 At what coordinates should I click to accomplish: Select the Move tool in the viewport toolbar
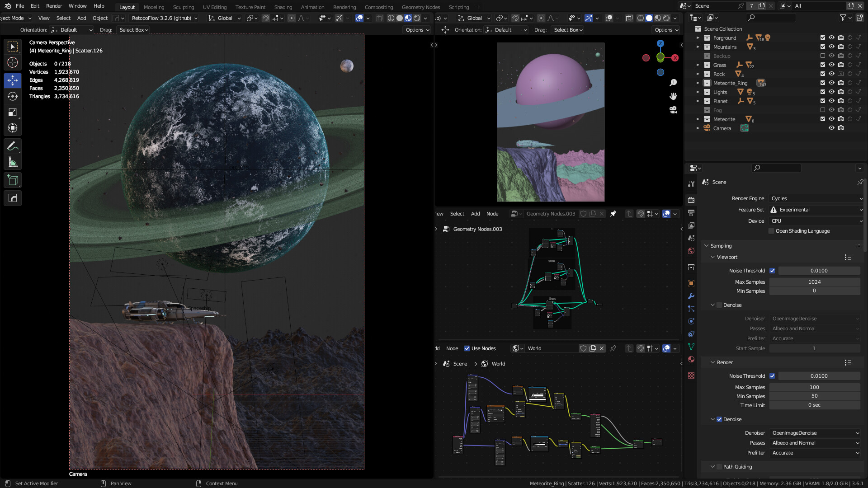13,80
